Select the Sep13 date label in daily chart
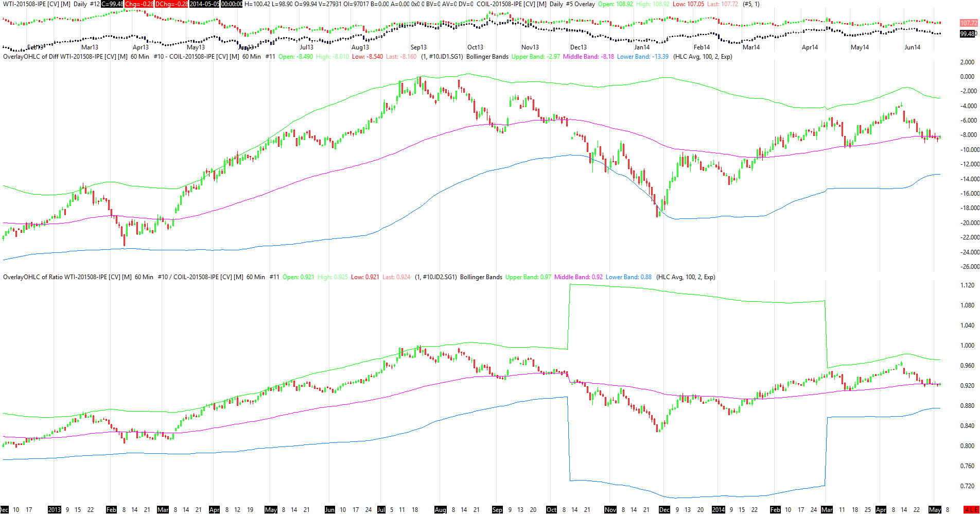The width and height of the screenshot is (980, 514). [x=418, y=47]
